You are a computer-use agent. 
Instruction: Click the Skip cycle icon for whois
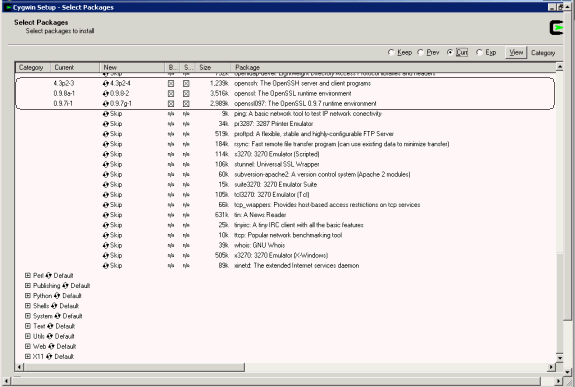(106, 245)
